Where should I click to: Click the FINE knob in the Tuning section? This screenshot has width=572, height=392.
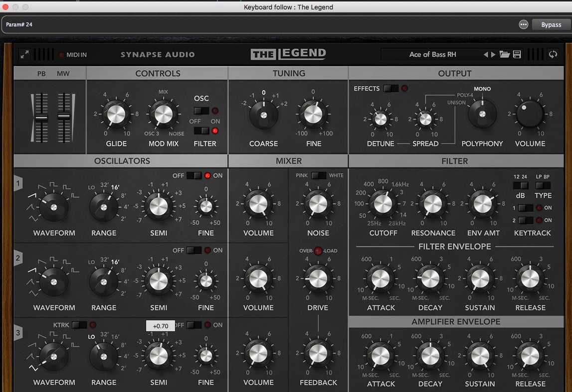[x=313, y=114]
